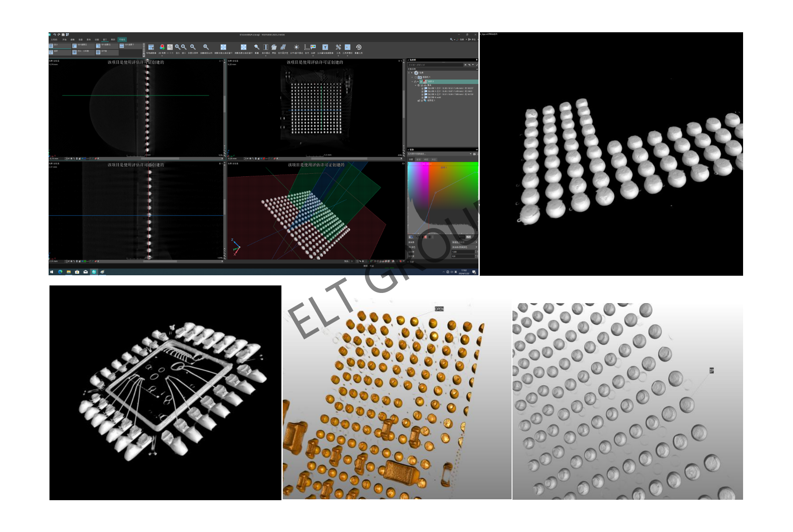Viewport: 793px width, 532px height.
Task: Expand the 摄像机 1 tree node arrow
Action: coord(412,77)
